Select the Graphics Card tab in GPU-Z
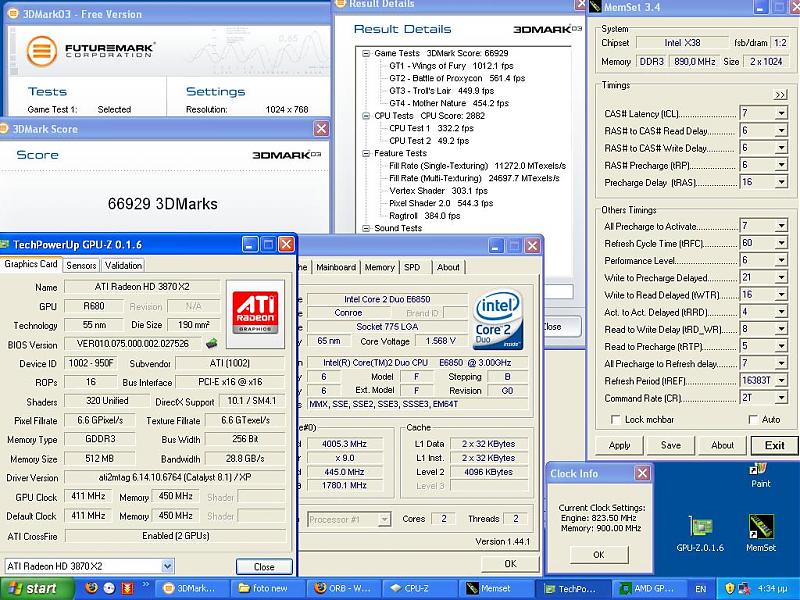Image resolution: width=800 pixels, height=600 pixels. (x=31, y=264)
